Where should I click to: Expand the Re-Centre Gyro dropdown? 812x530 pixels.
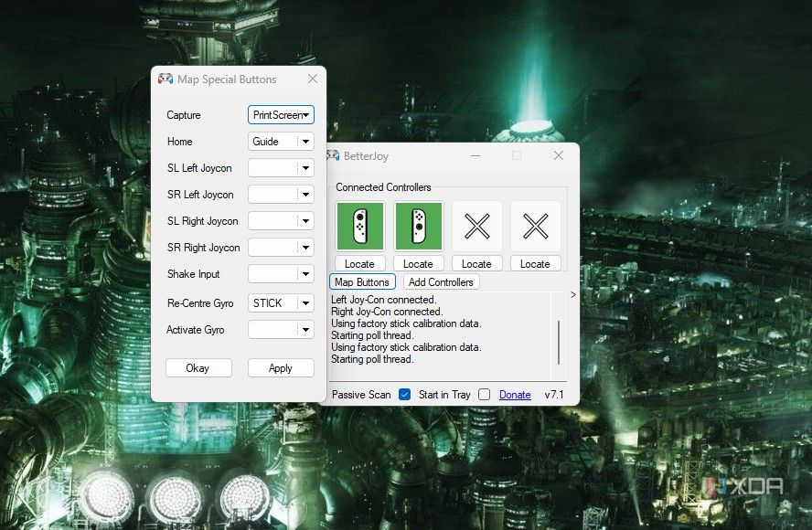point(305,303)
